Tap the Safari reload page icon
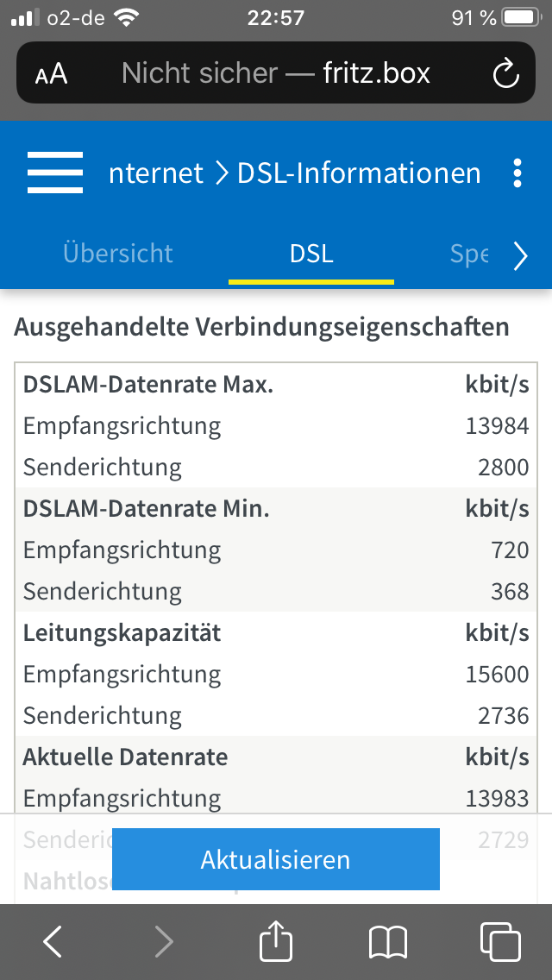The height and width of the screenshot is (980, 552). pos(505,73)
